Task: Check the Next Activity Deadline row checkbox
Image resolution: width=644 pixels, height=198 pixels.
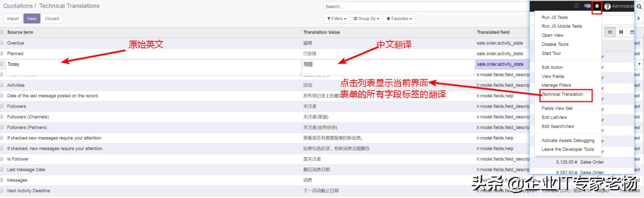Action: (2, 190)
